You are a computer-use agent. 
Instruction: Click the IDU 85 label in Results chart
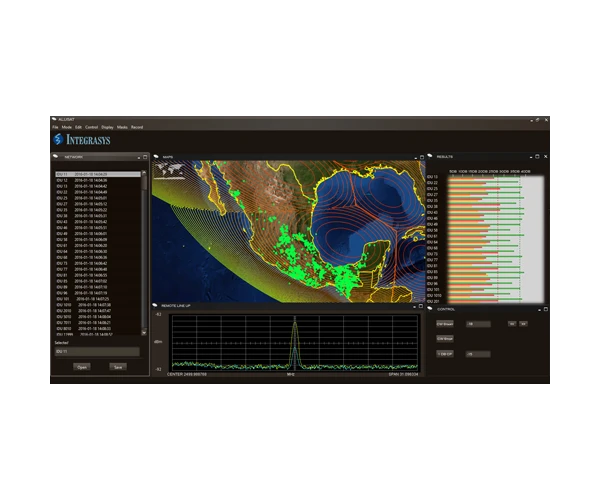pyautogui.click(x=432, y=272)
